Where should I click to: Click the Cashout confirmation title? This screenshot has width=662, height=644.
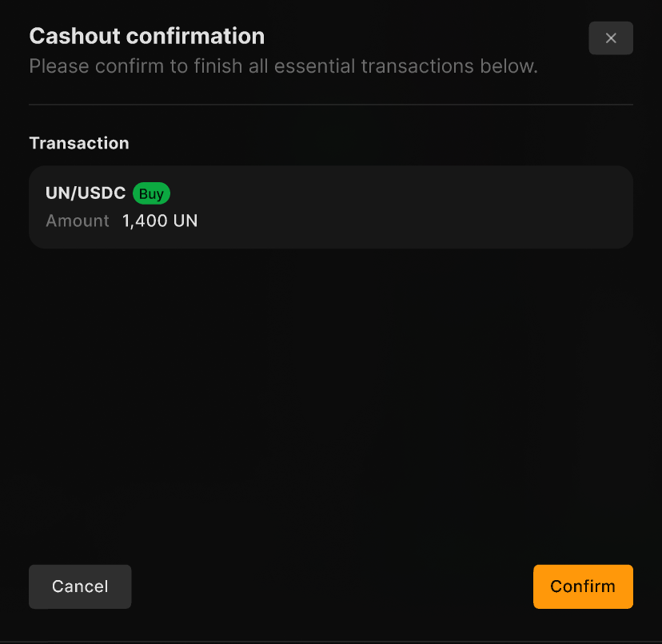[x=147, y=37]
